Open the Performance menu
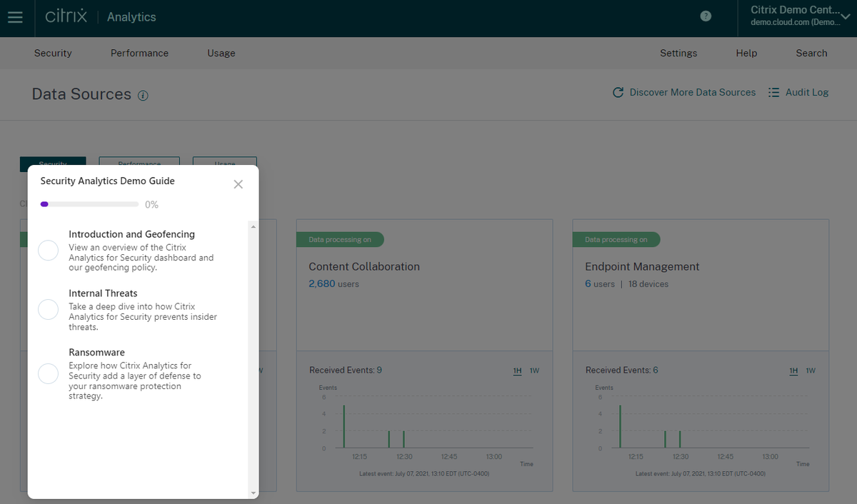857x504 pixels. tap(139, 53)
